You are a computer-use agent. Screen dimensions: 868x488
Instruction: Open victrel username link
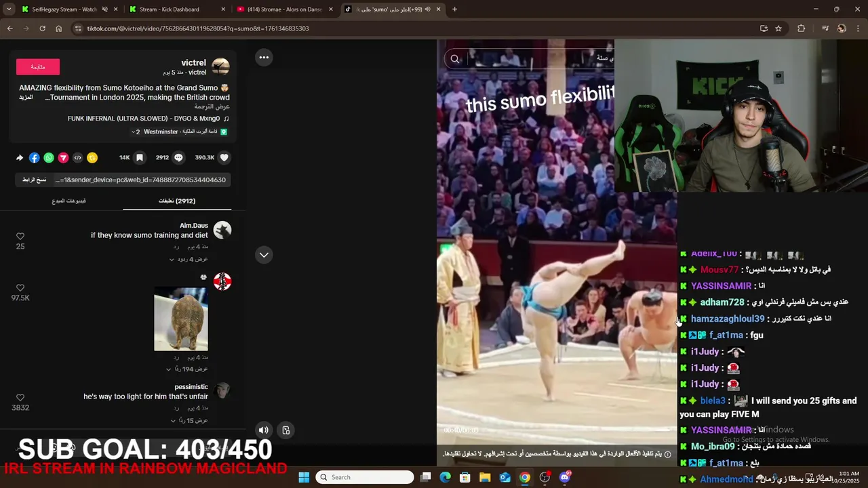point(194,62)
